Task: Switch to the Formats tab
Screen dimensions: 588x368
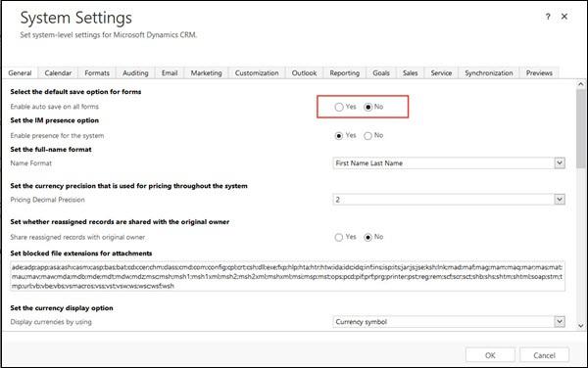Action: pos(97,73)
